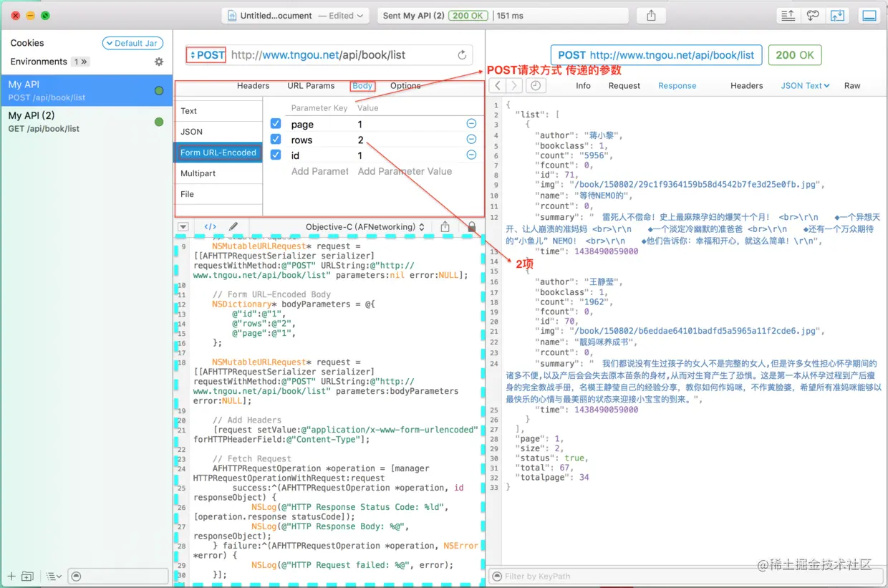888x588 pixels.
Task: Add a new request with plus icon
Action: [x=11, y=576]
